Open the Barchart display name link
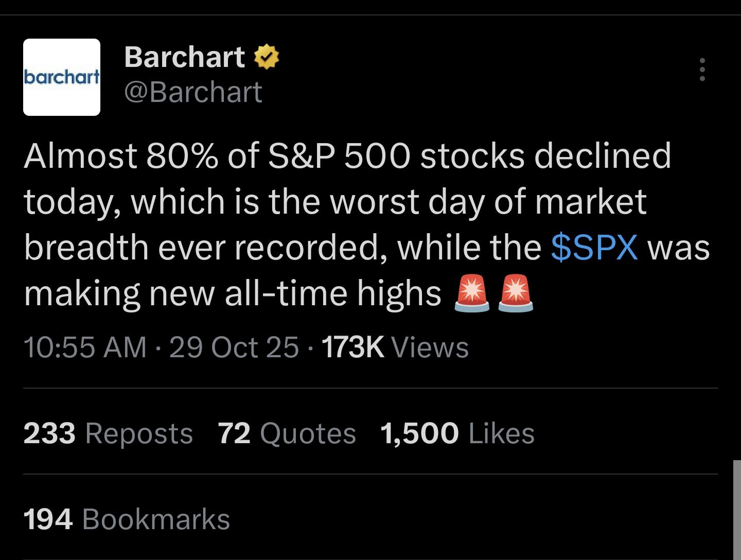Image resolution: width=741 pixels, height=560 pixels. (184, 57)
